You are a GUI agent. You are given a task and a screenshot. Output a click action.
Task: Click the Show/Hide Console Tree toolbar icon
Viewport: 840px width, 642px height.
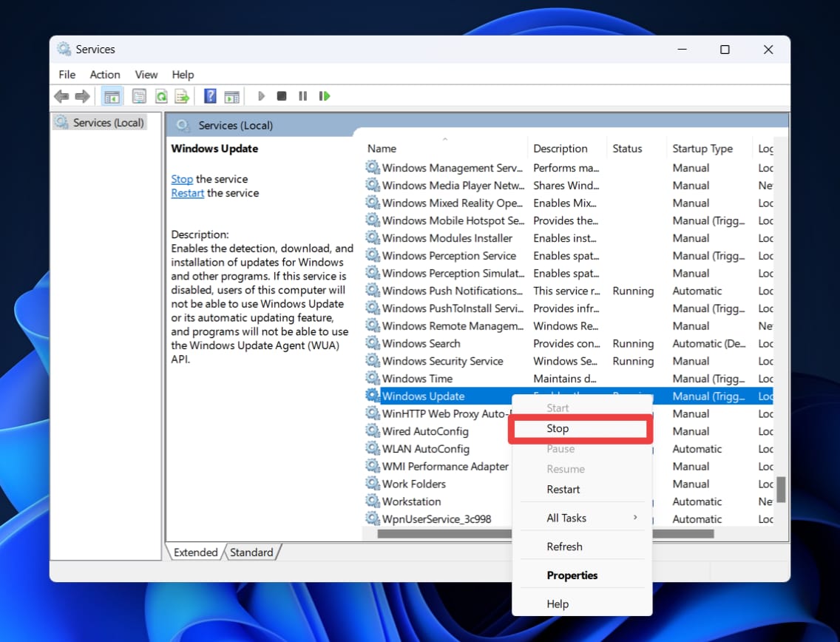tap(112, 96)
